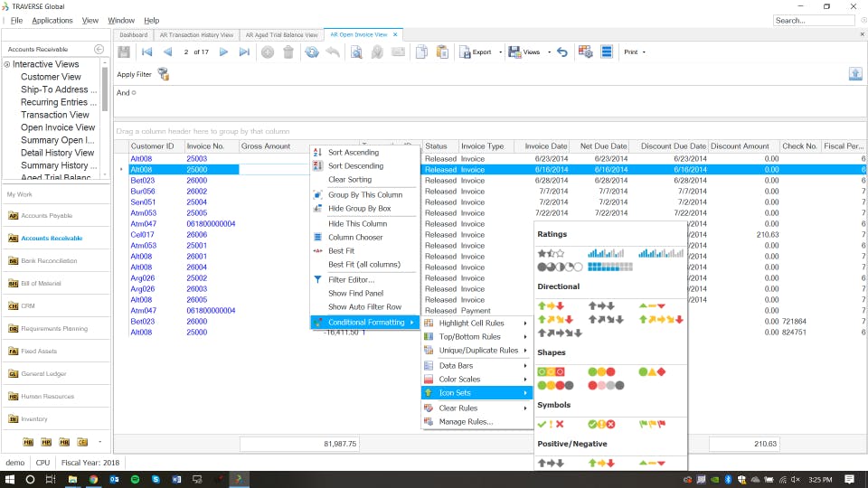The width and height of the screenshot is (868, 488).
Task: Open the Export dropdown arrow
Action: (500, 52)
